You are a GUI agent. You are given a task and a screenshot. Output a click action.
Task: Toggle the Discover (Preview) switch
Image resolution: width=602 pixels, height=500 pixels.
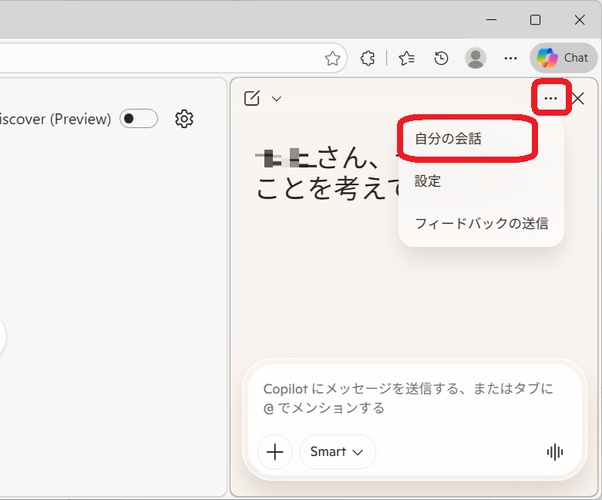pyautogui.click(x=139, y=119)
